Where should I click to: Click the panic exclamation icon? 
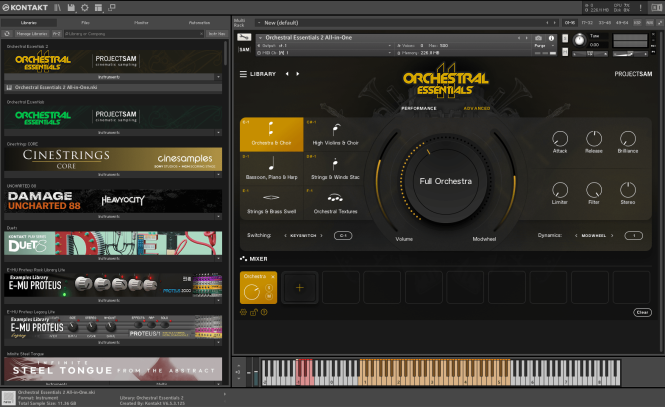pos(640,8)
